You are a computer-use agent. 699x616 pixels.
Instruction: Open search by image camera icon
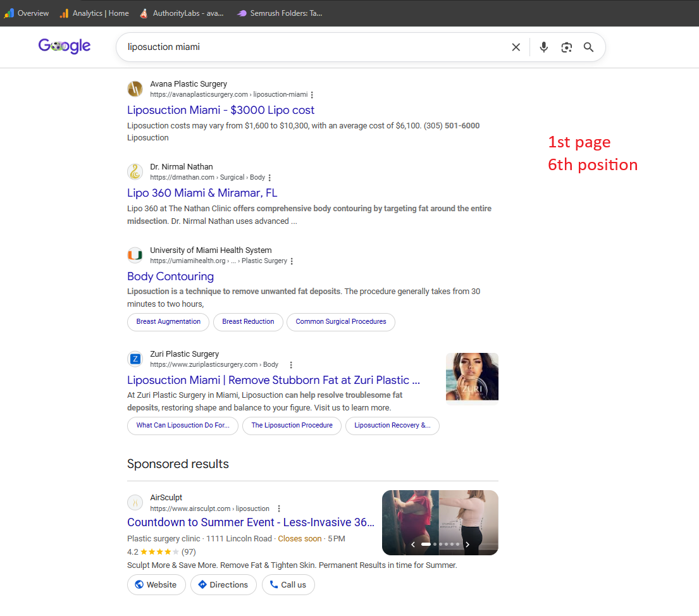[x=566, y=47]
